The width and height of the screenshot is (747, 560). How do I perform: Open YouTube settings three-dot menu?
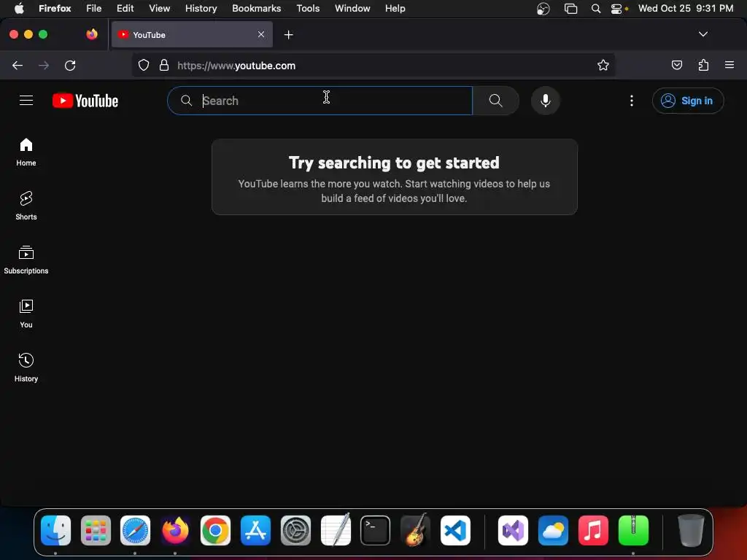point(631,101)
